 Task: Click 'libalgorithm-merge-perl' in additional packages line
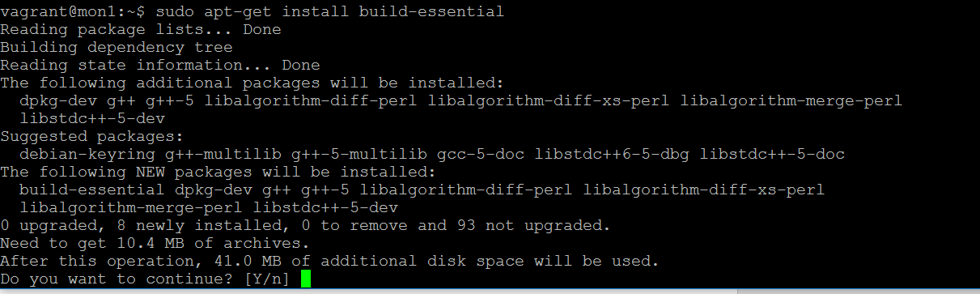(x=791, y=100)
